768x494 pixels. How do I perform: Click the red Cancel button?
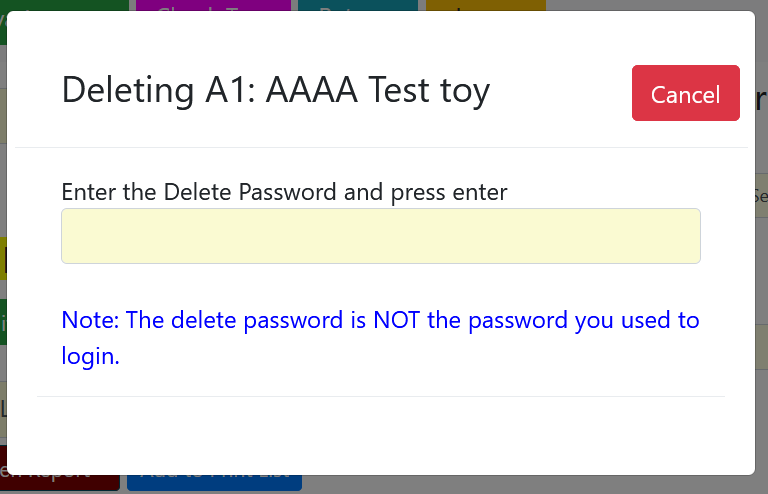point(685,94)
